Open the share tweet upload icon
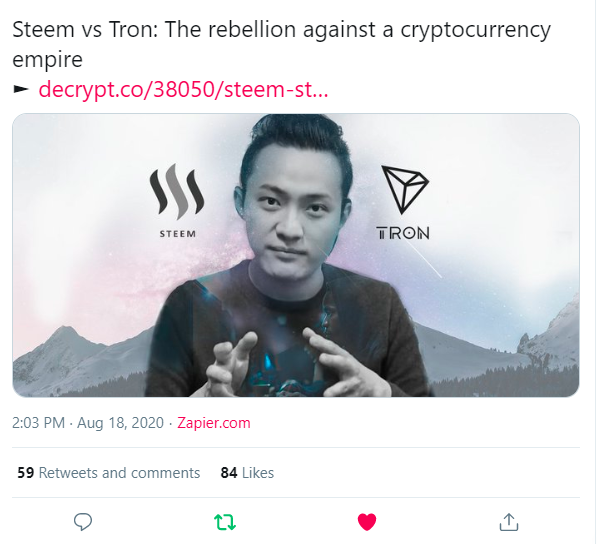 click(x=509, y=522)
